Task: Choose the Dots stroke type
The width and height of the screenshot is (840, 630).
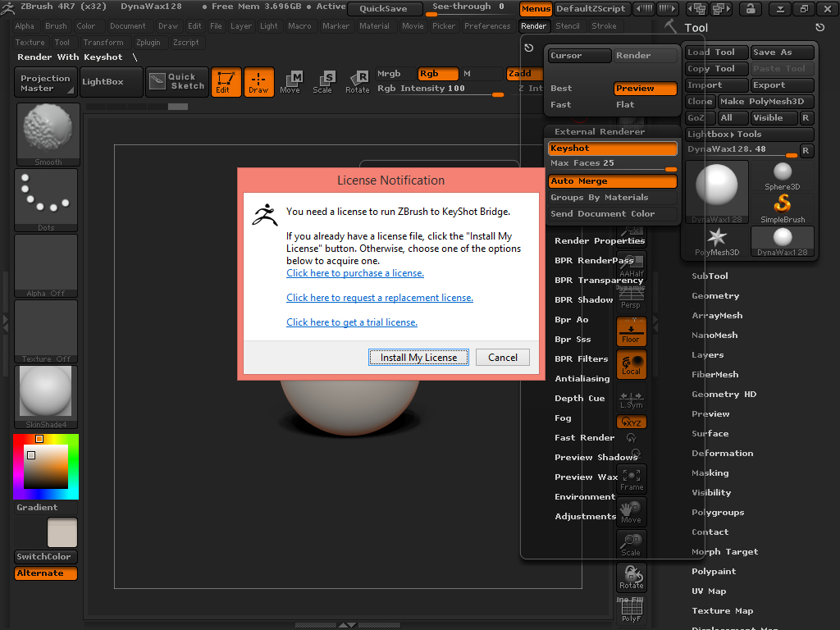Action: (46, 200)
